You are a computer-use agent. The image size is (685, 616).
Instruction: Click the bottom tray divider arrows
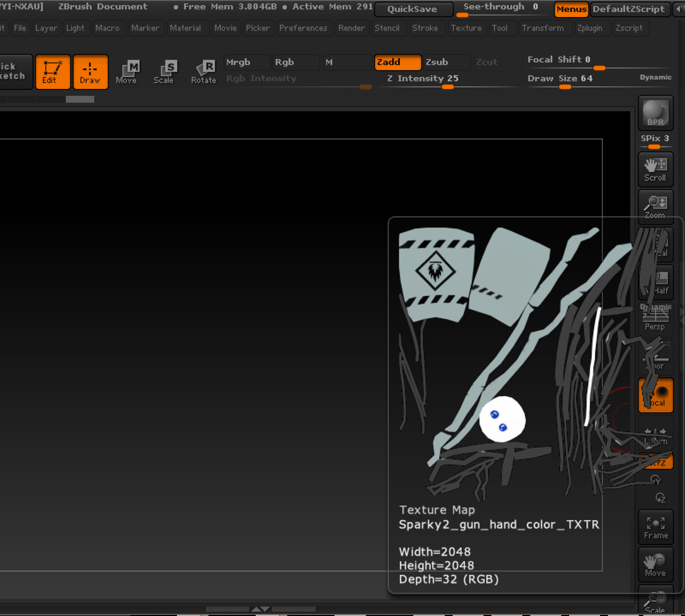pyautogui.click(x=260, y=609)
